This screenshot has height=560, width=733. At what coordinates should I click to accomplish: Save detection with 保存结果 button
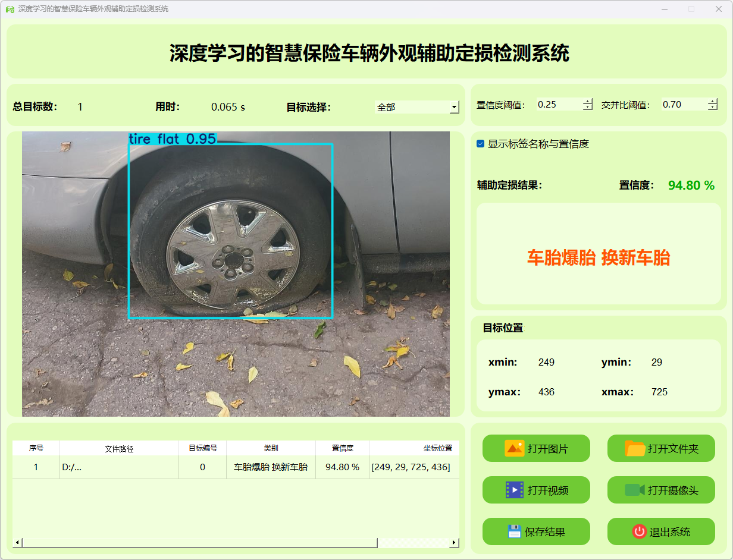tap(536, 531)
